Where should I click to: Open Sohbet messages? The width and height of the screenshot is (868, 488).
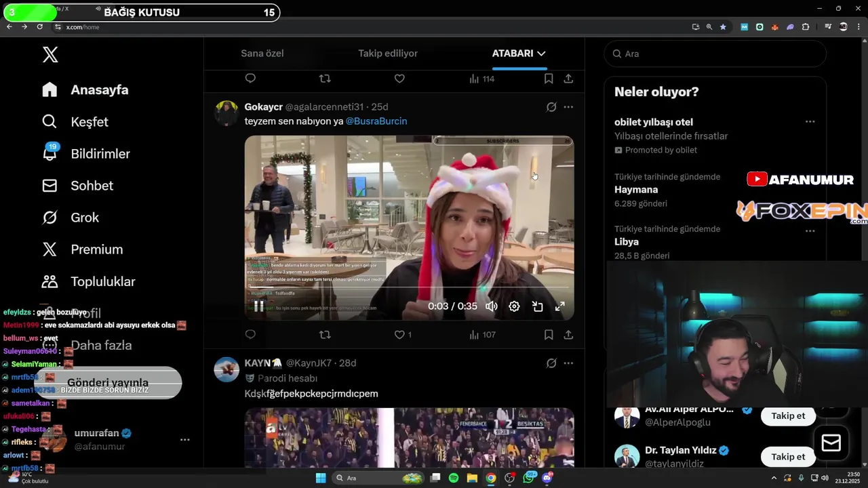(77, 186)
